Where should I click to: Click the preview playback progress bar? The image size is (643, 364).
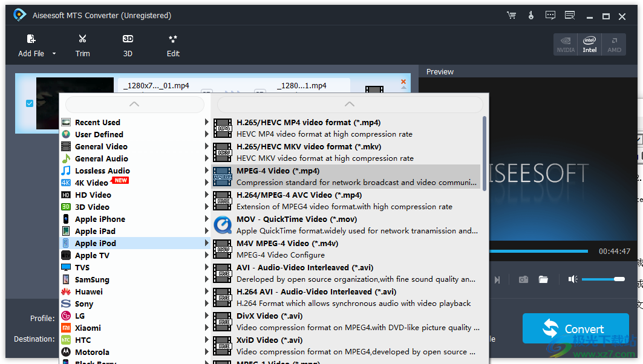pyautogui.click(x=538, y=251)
